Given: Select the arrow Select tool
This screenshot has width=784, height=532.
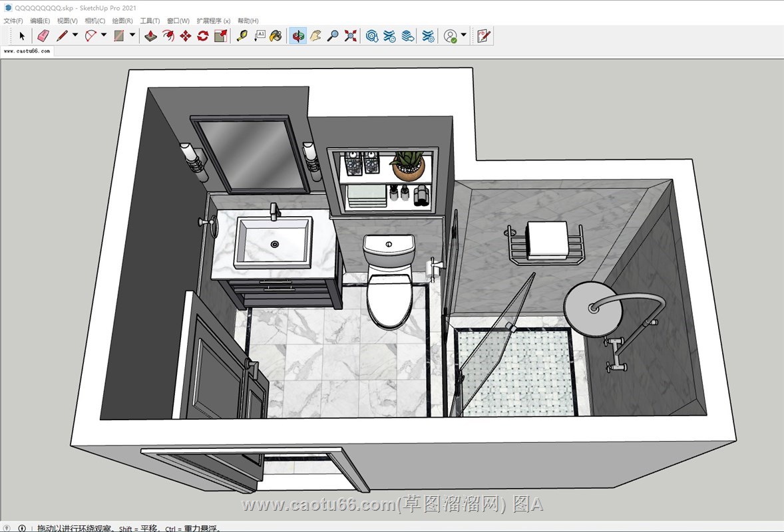Looking at the screenshot, I should tap(21, 36).
